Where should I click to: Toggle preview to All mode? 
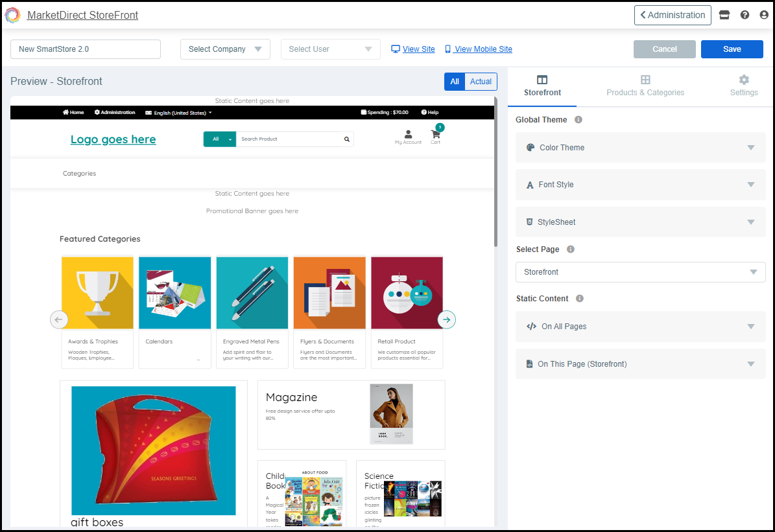(x=455, y=82)
